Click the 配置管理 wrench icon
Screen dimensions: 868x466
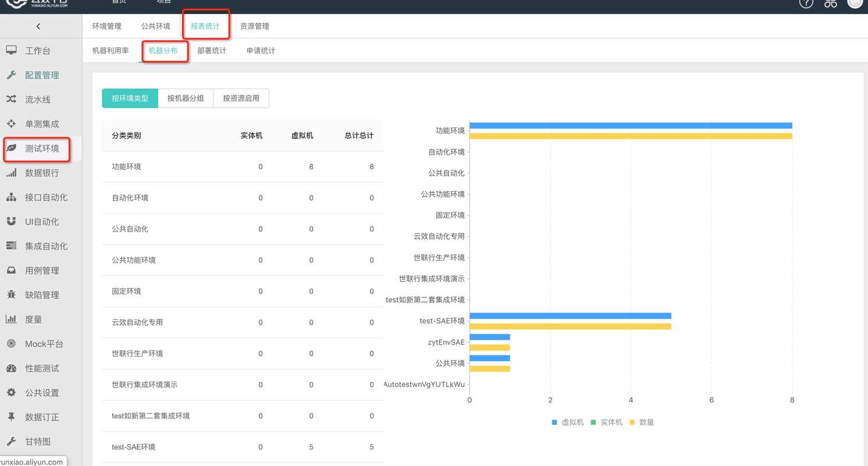click(11, 74)
